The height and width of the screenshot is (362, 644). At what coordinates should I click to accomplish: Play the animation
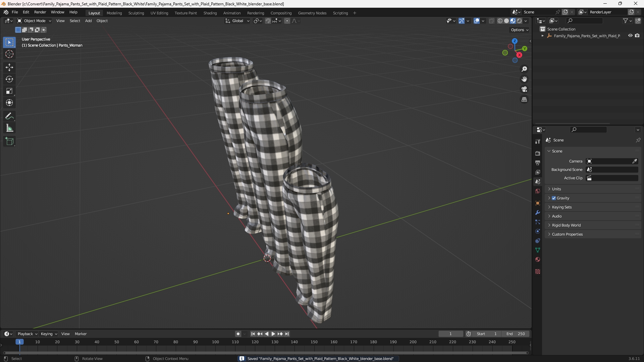(273, 334)
